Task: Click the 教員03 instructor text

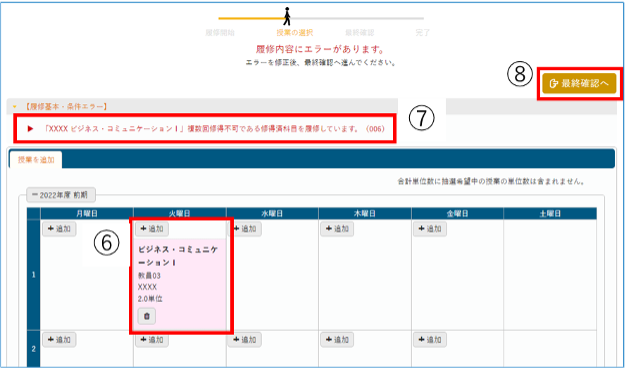Action: [149, 276]
